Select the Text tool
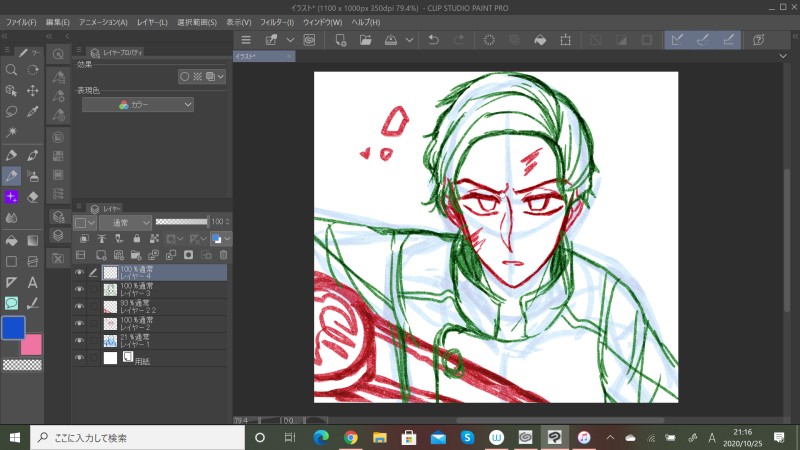The height and width of the screenshot is (450, 800). point(33,282)
